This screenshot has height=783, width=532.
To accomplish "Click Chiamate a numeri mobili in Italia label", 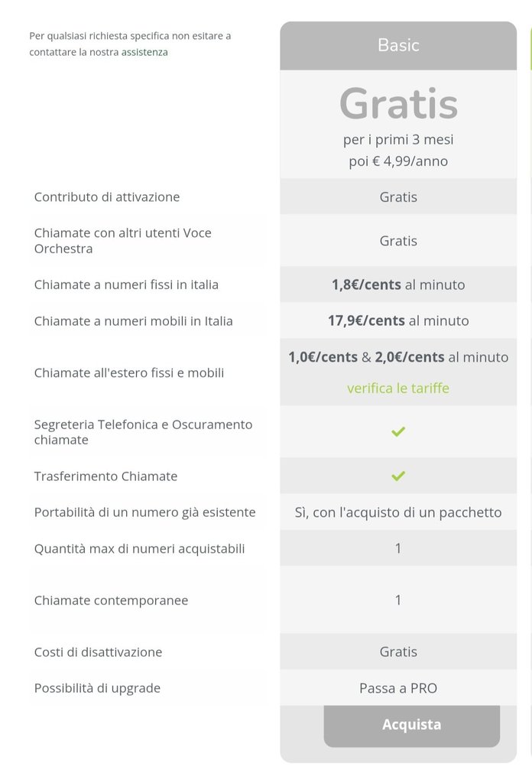I will tap(134, 321).
